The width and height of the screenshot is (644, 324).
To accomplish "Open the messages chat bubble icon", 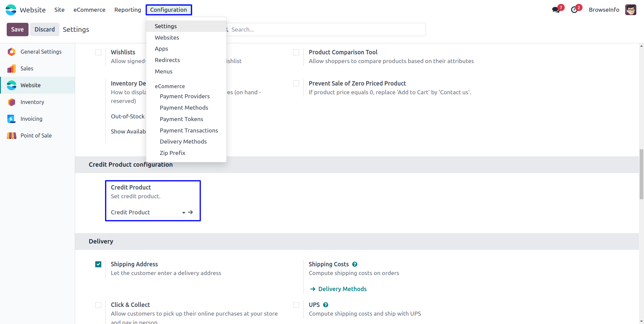I will (x=556, y=10).
